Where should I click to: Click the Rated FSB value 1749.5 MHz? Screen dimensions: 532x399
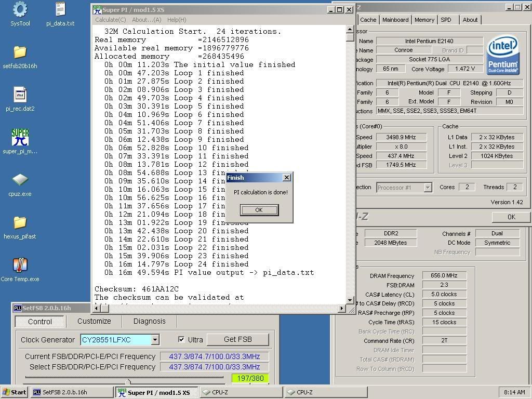pos(401,165)
